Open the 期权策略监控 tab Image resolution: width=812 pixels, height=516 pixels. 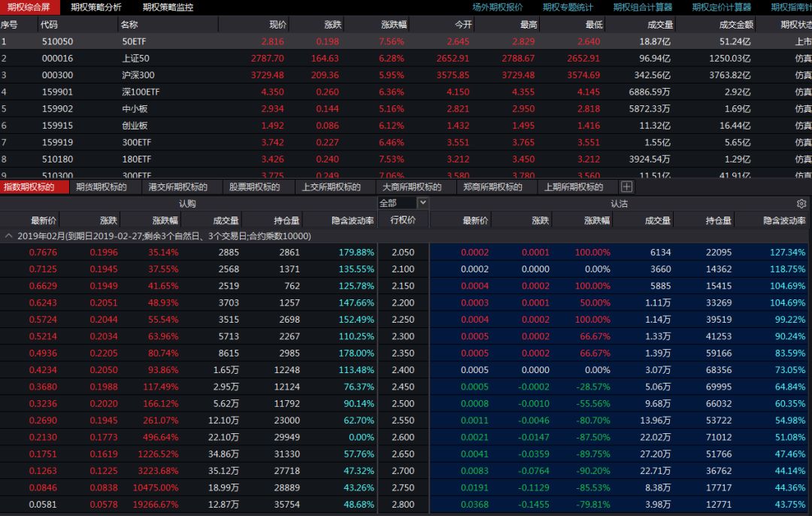(x=168, y=7)
